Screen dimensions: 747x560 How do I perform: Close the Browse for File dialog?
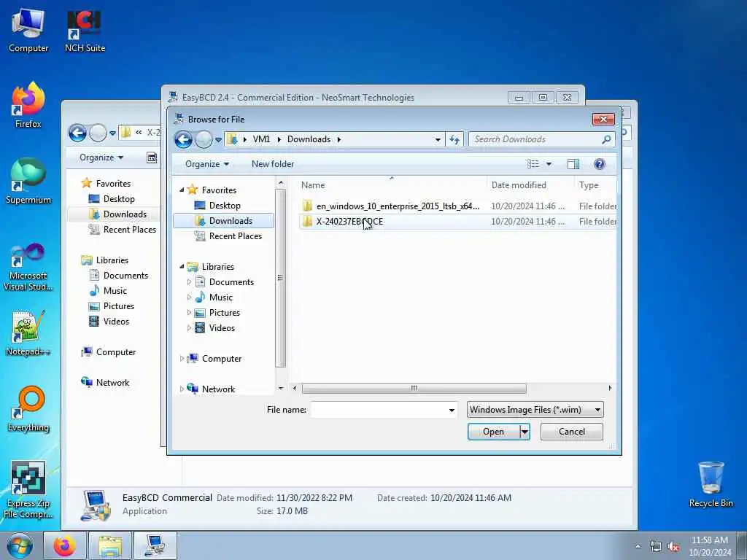point(603,119)
